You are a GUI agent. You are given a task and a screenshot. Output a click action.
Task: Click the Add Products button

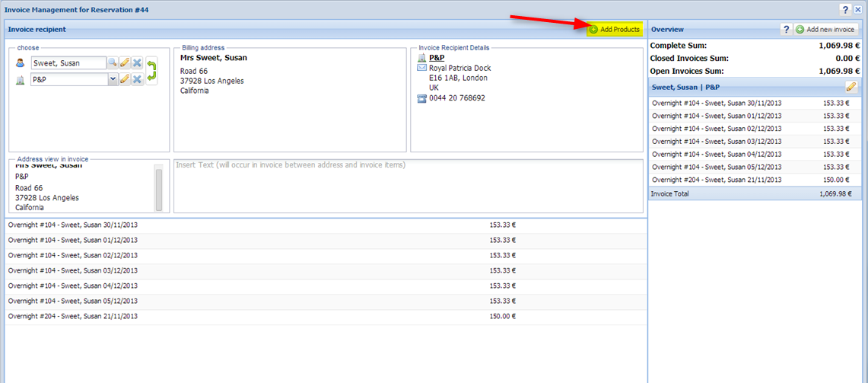[x=615, y=29]
